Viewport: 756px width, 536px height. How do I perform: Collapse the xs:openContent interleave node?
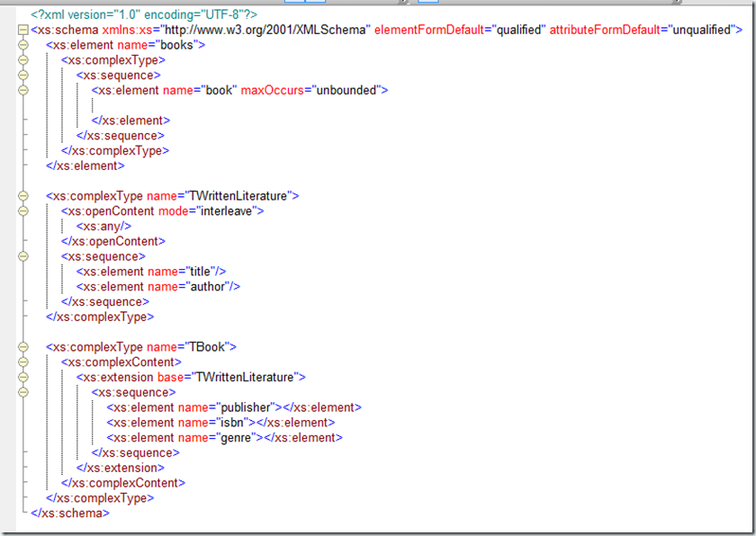[x=23, y=211]
